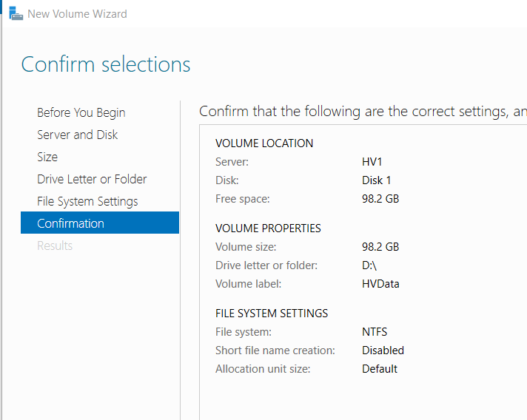
Task: Go to the Before You Begin step
Action: tap(81, 113)
